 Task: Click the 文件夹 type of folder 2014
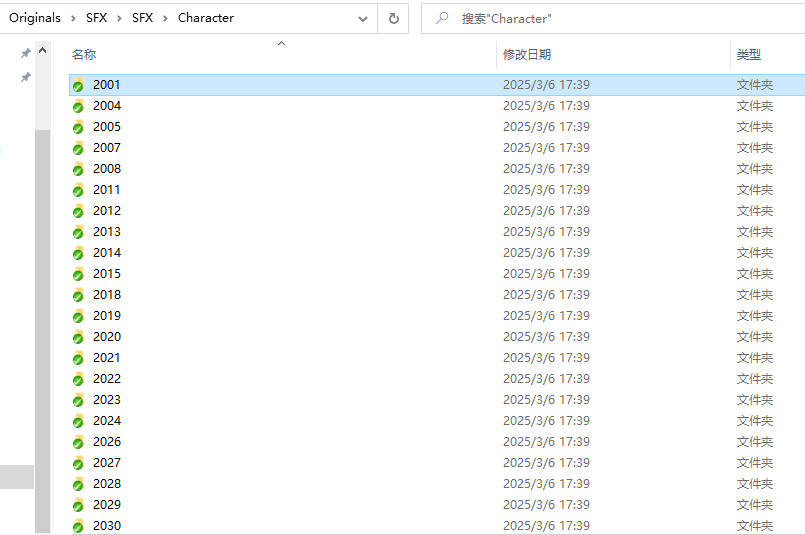point(755,253)
